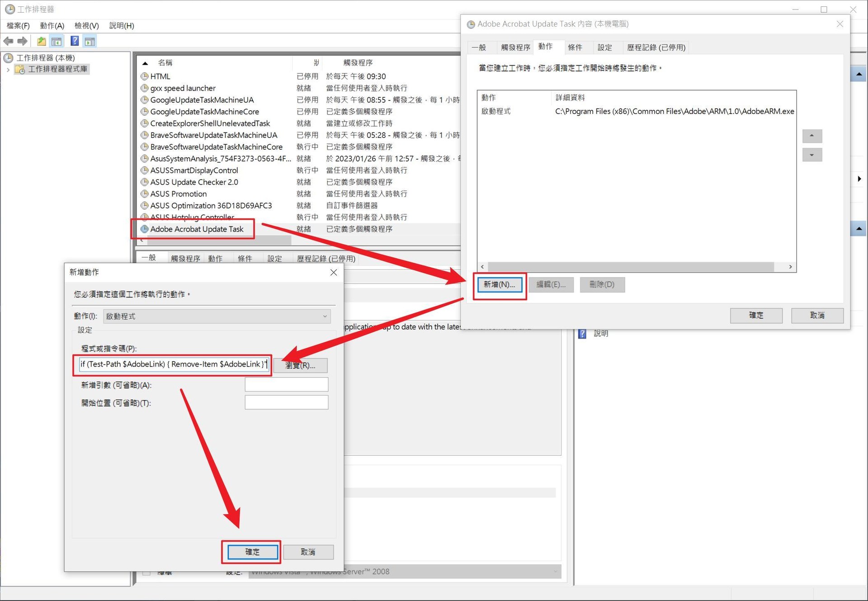Screen dimensions: 868x601
Task: Open 歷程記錄 (已停用) tab in lower pane
Action: tap(326, 259)
